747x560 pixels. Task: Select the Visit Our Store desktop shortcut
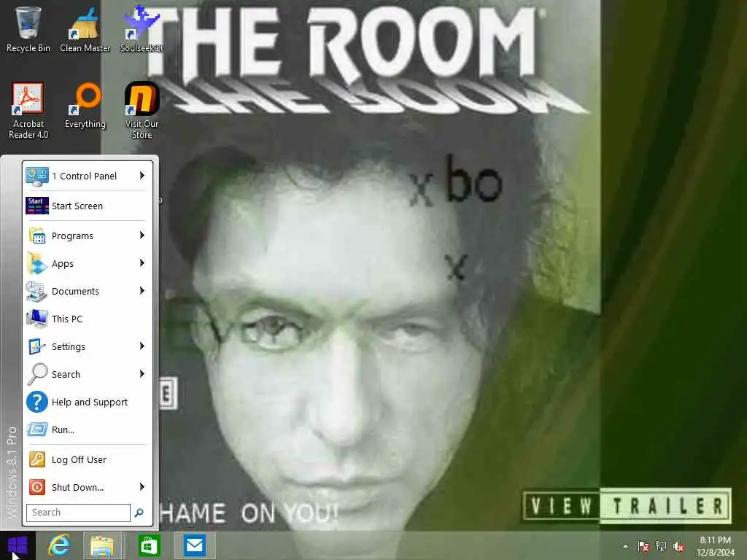(142, 111)
